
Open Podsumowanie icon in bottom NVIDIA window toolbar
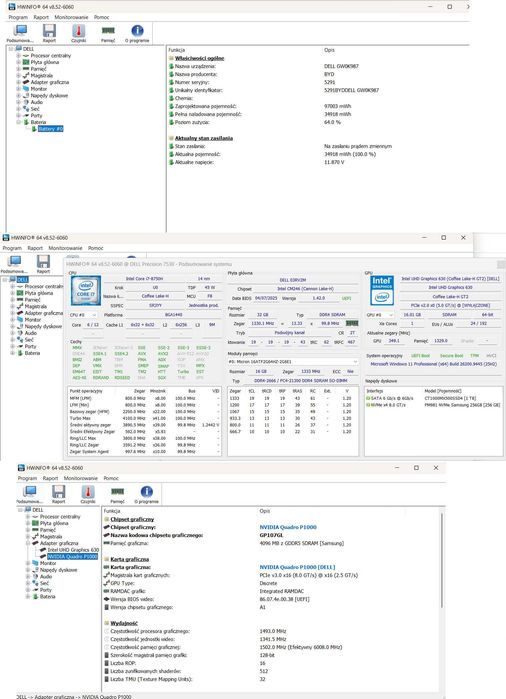tap(29, 494)
